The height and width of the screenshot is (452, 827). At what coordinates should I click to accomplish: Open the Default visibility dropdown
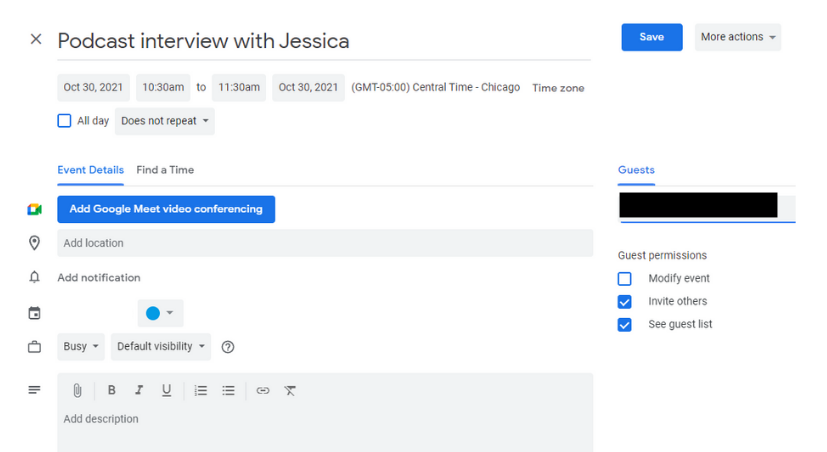pyautogui.click(x=161, y=347)
